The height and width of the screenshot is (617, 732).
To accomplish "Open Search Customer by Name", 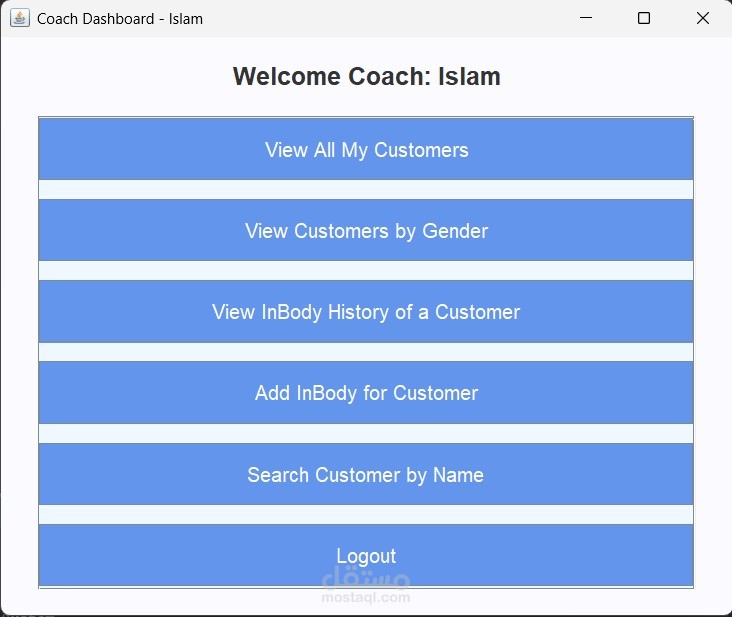I will click(366, 475).
